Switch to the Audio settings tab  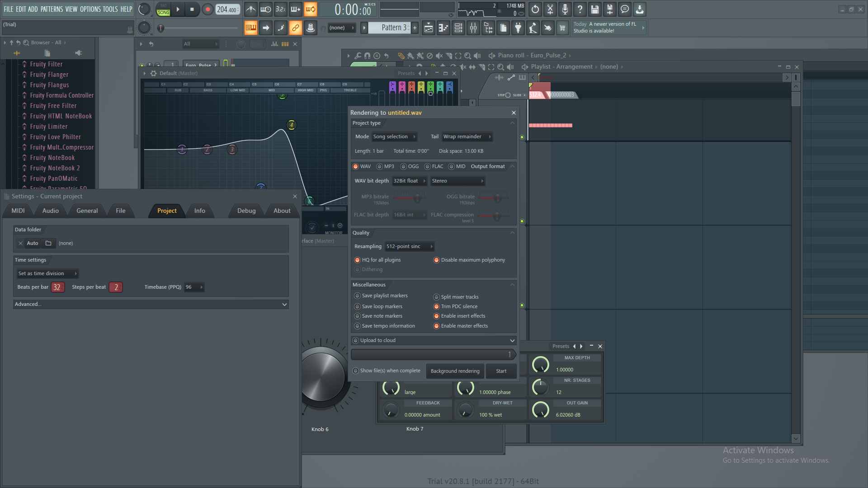coord(51,211)
